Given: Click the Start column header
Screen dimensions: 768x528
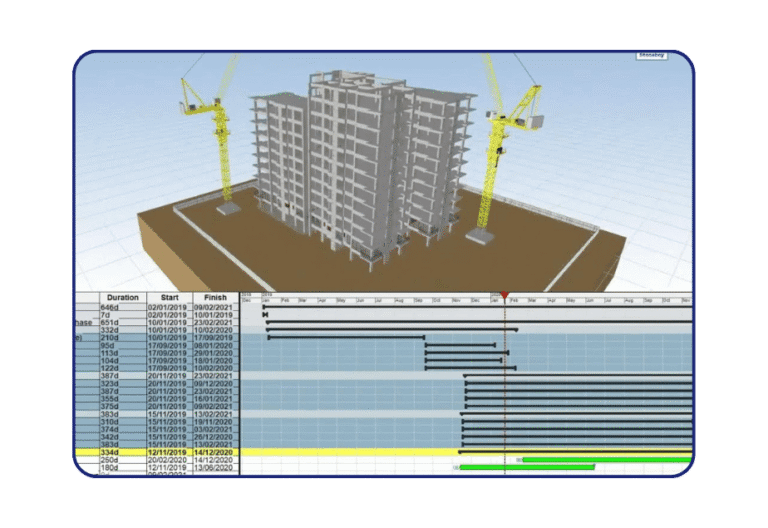Looking at the screenshot, I should coord(169,297).
